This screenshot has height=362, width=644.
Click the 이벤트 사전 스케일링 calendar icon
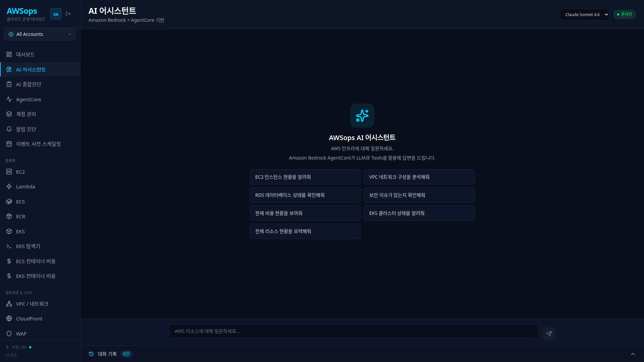pyautogui.click(x=9, y=144)
